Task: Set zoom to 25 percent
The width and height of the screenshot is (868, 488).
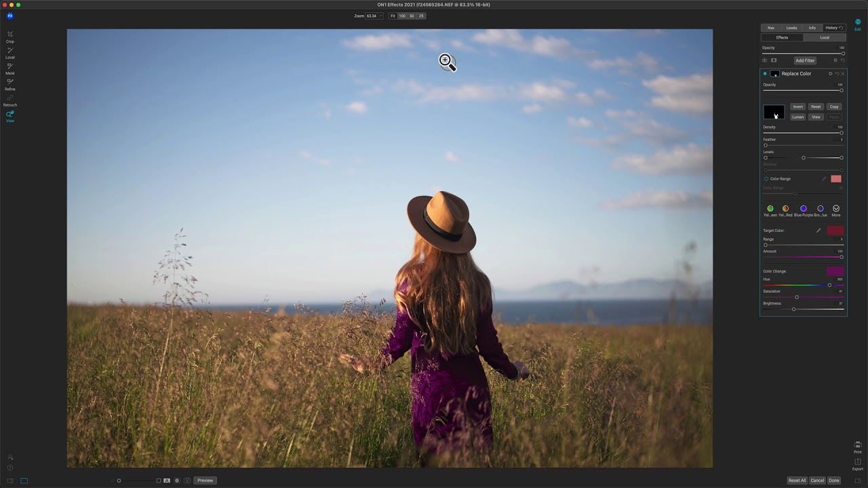Action: (x=421, y=16)
